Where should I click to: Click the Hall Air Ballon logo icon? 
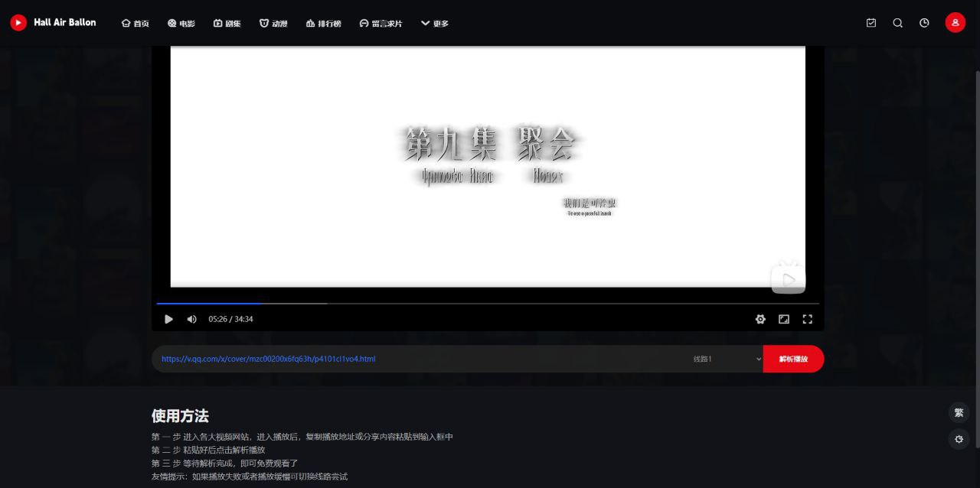coord(18,23)
